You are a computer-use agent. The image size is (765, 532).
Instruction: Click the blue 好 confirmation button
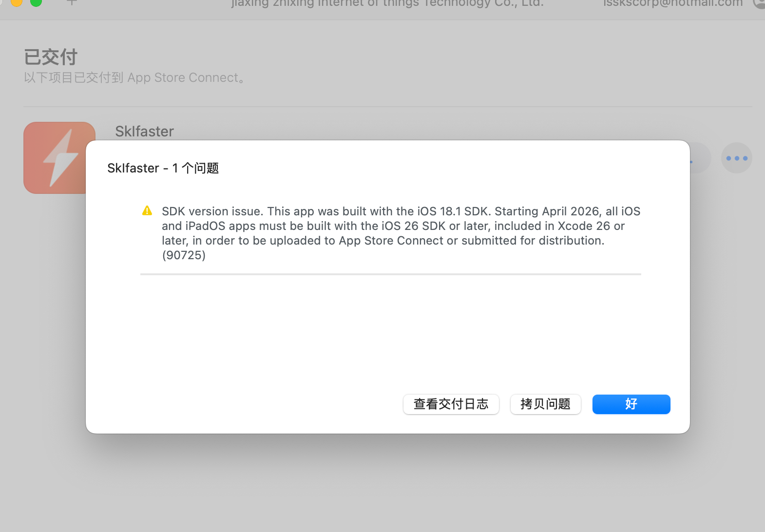click(631, 404)
